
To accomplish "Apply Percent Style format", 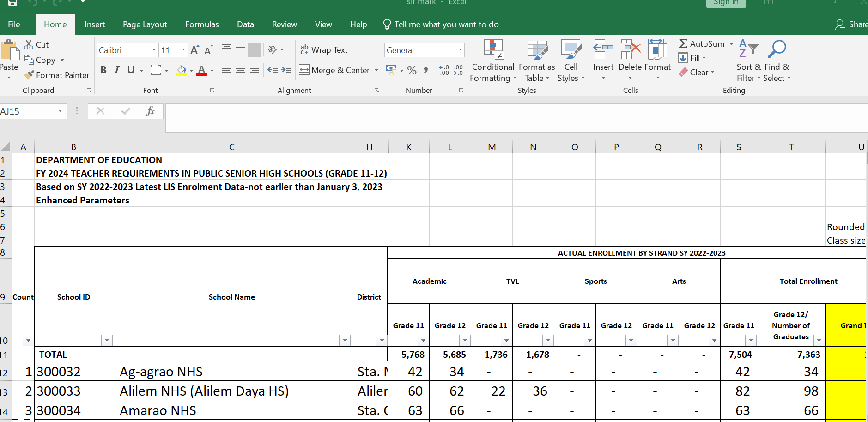I will [x=412, y=70].
